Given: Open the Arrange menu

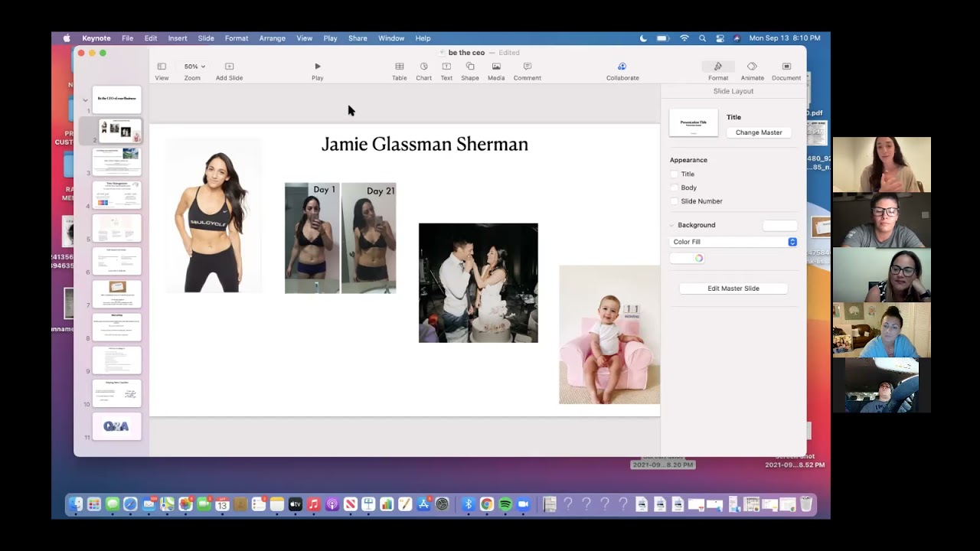Looking at the screenshot, I should (x=272, y=38).
